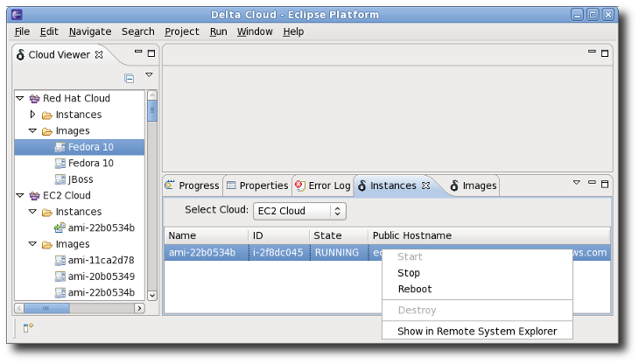Image resolution: width=639 pixels, height=364 pixels.
Task: Switch to the Error Log tab
Action: pos(323,185)
